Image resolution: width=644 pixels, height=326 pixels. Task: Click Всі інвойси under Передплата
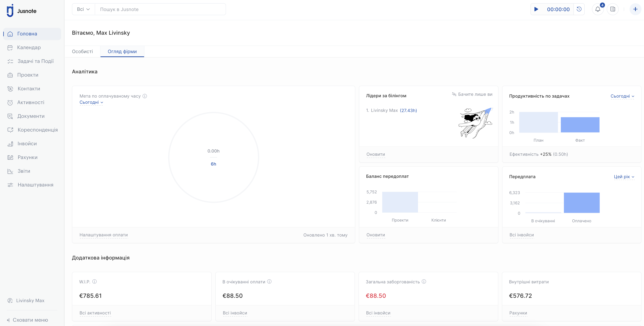coord(521,235)
